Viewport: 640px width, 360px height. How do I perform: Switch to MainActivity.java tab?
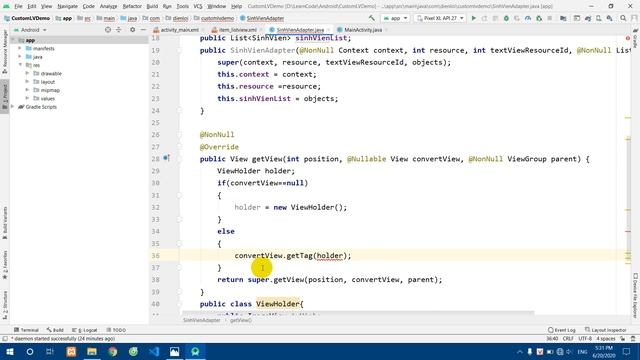tap(363, 30)
